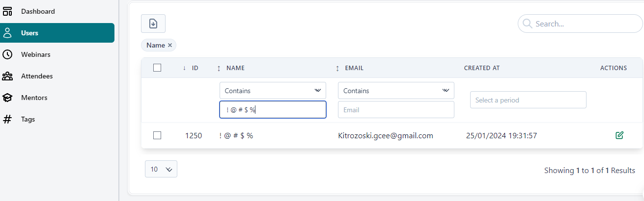
Task: Click the Dashboard icon in sidebar
Action: tap(7, 11)
